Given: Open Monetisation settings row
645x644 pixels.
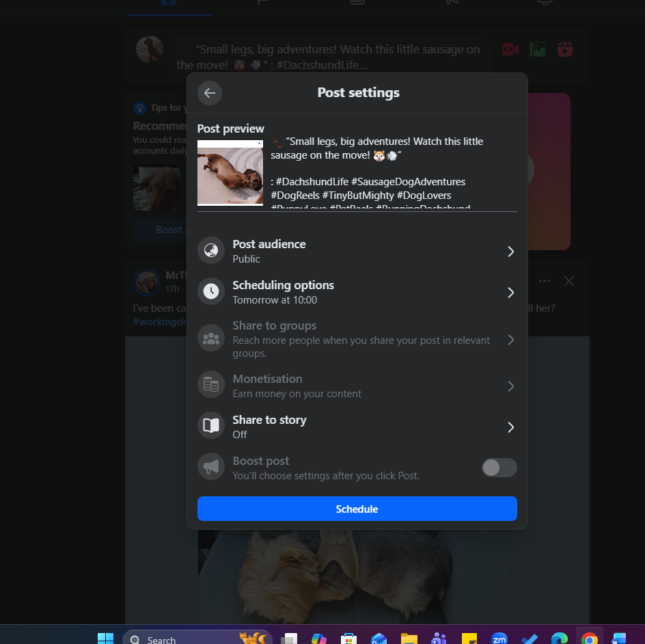Looking at the screenshot, I should point(357,386).
